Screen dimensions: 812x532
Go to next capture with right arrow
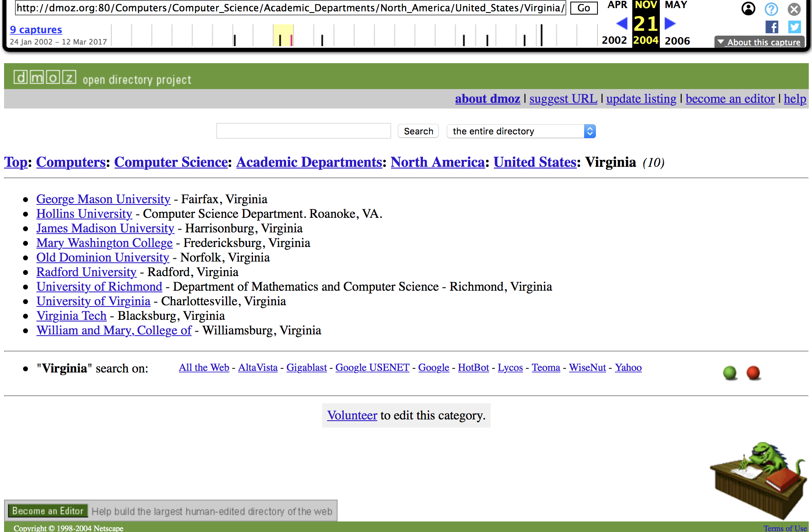click(x=670, y=24)
